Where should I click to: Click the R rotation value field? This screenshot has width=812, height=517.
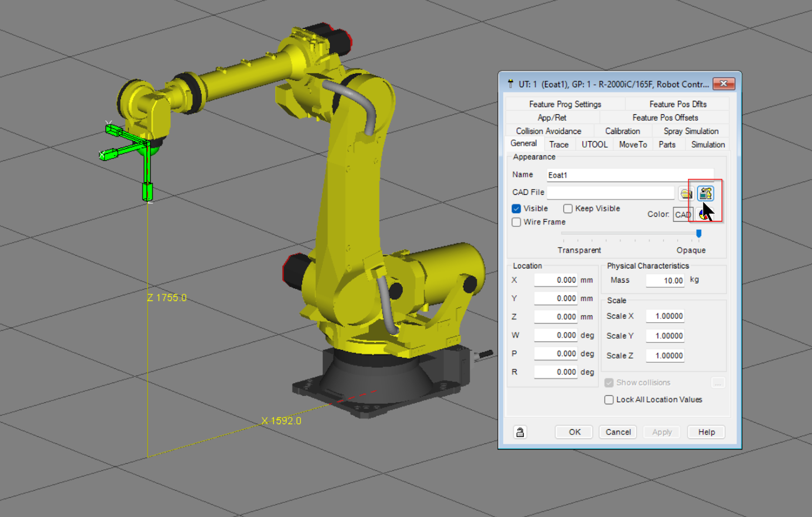(x=556, y=372)
